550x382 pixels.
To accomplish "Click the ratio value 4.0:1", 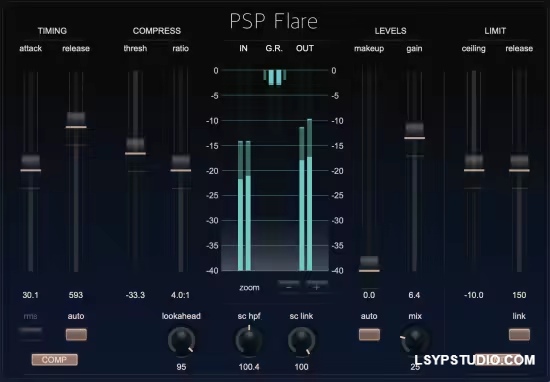I will [x=180, y=295].
